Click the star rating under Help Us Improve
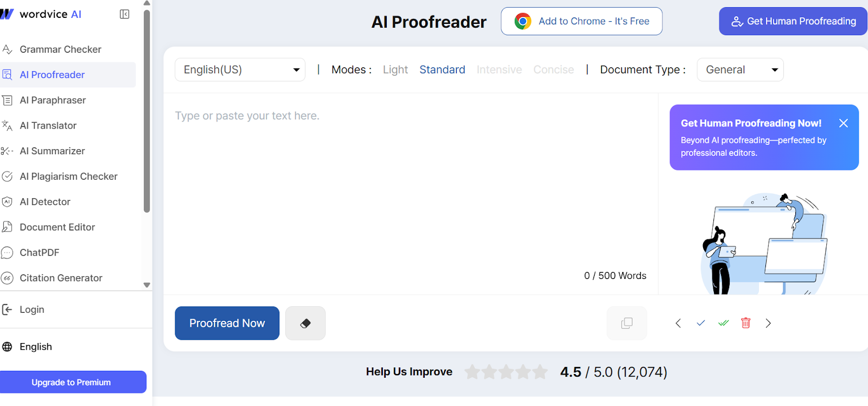The width and height of the screenshot is (868, 406). [506, 372]
